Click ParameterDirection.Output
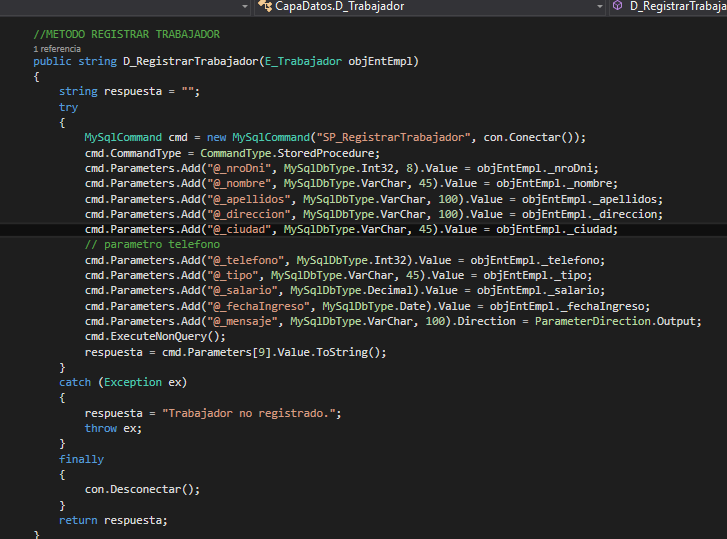Screen dimensions: 727x539 (615, 321)
